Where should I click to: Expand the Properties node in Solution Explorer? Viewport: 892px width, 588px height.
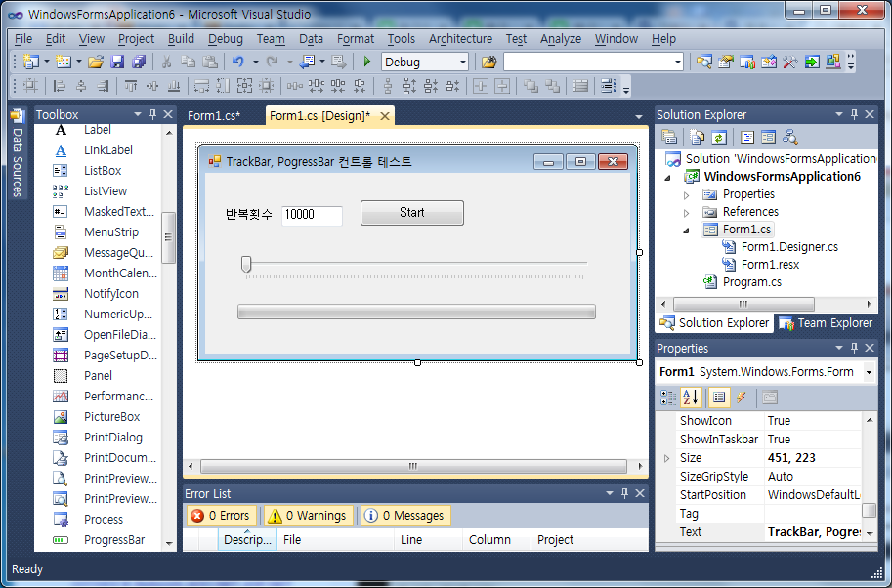[686, 195]
